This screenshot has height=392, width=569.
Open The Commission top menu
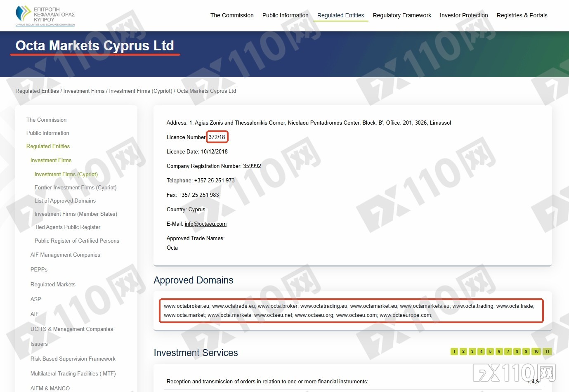coord(232,15)
